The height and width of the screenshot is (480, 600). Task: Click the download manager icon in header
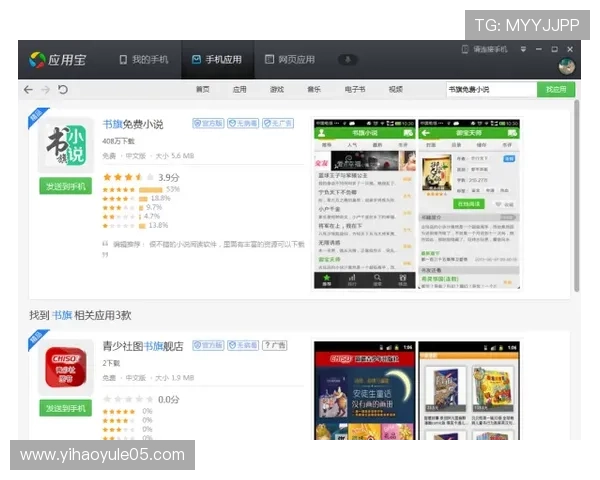347,60
